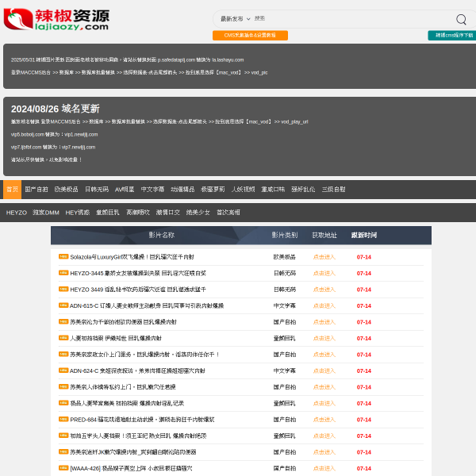Screen dimensions: 476x476
Task: Click 点击进入 for the HEYZO-3445 row
Action: (x=324, y=274)
